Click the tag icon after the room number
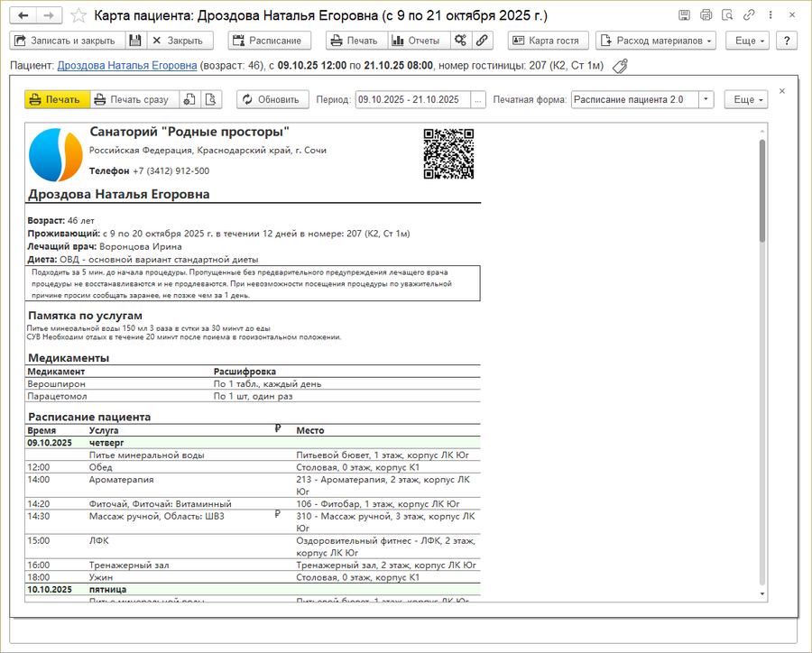The width and height of the screenshot is (812, 653). pos(620,66)
